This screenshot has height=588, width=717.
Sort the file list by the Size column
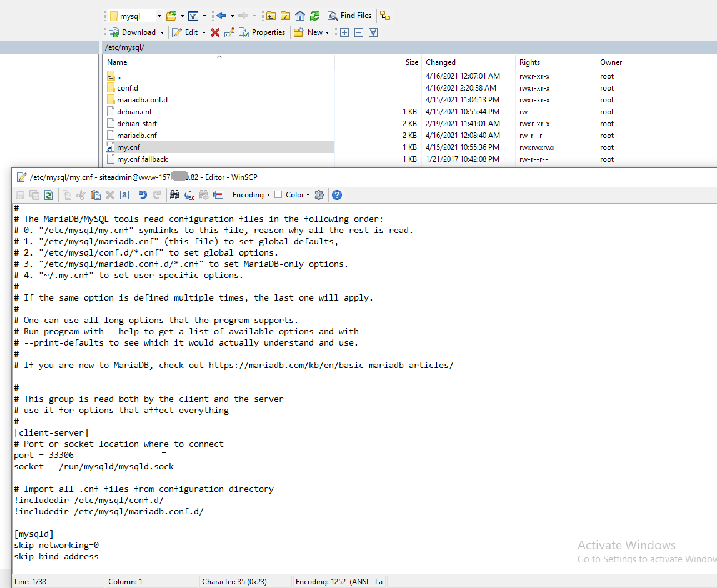tap(378, 62)
